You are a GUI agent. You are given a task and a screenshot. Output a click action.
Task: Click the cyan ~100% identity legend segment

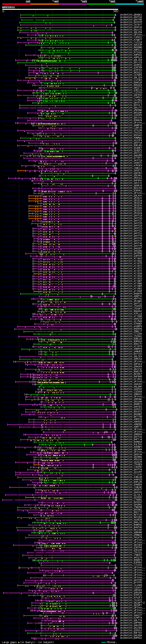click(130, 4)
